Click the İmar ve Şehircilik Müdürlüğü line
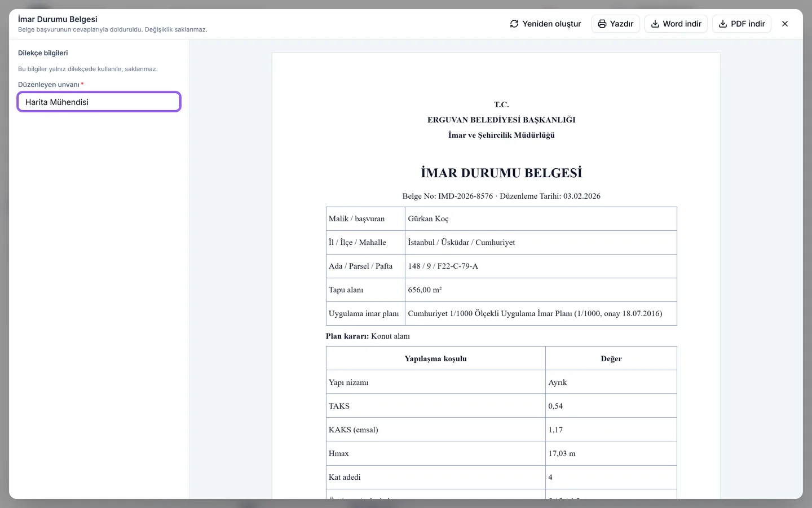 [x=501, y=135]
